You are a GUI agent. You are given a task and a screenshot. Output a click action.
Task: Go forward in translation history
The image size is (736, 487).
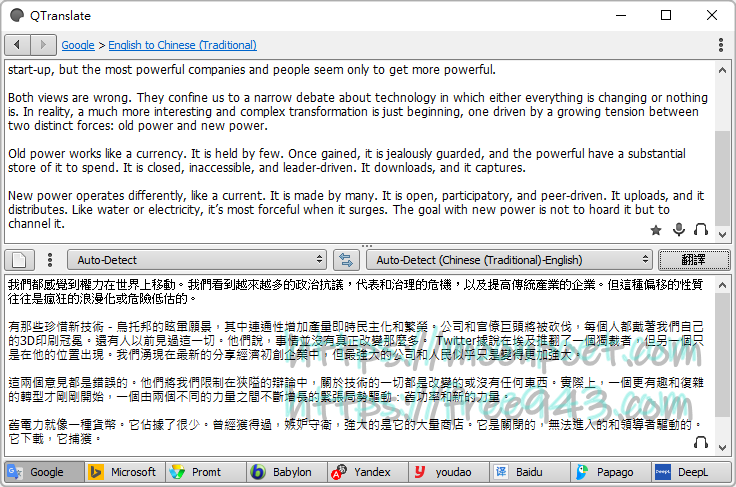click(x=43, y=45)
